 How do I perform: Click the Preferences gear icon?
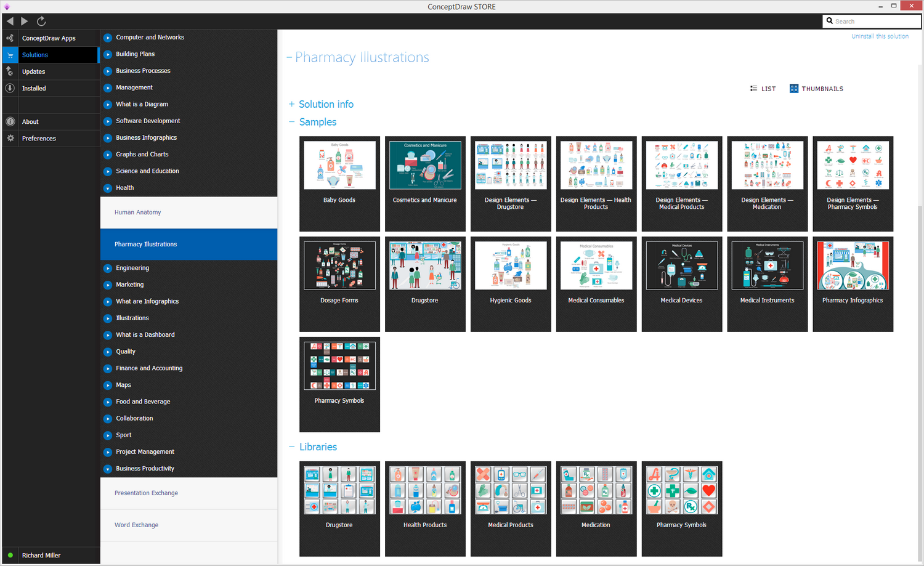click(10, 138)
